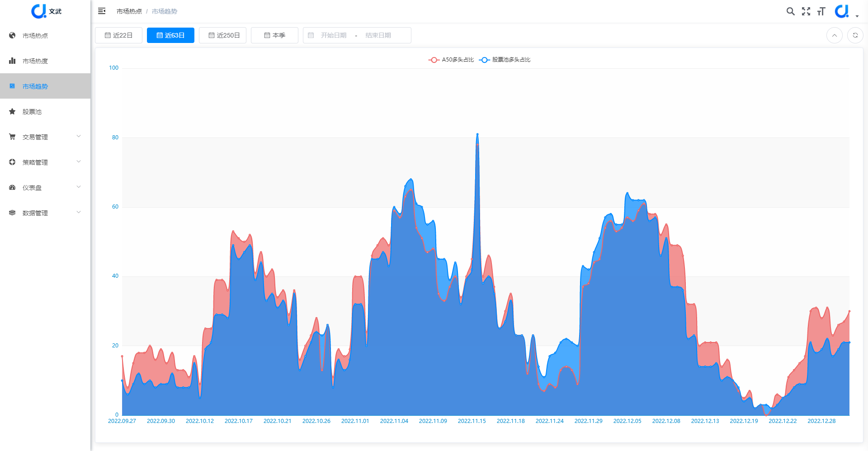Viewport: 868px width, 451px height.
Task: Click the 结束日期 end date input
Action: (x=378, y=35)
